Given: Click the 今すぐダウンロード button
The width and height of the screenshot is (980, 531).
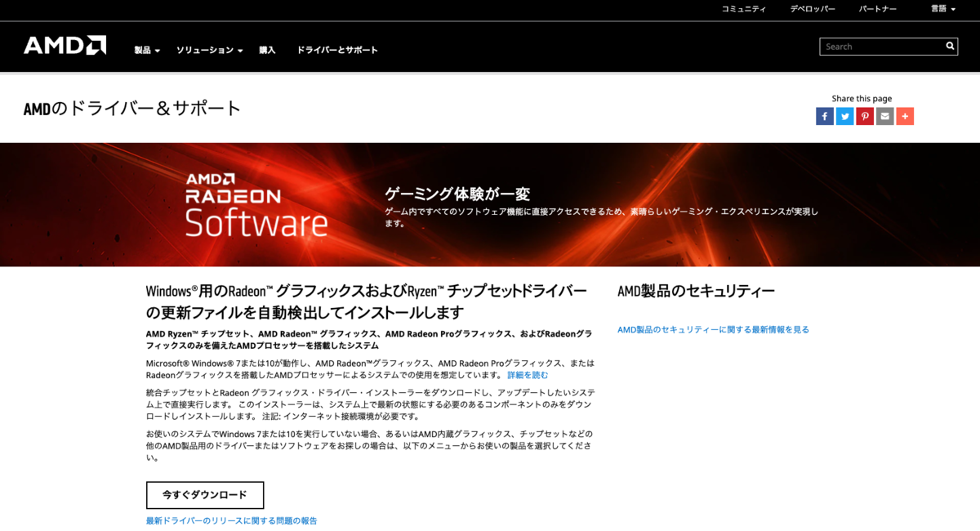Looking at the screenshot, I should [205, 495].
